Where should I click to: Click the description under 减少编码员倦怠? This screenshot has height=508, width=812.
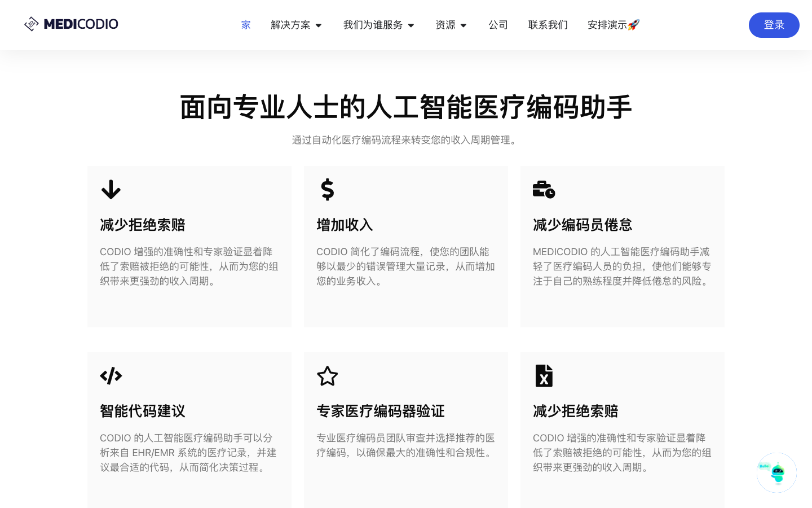[x=623, y=266]
